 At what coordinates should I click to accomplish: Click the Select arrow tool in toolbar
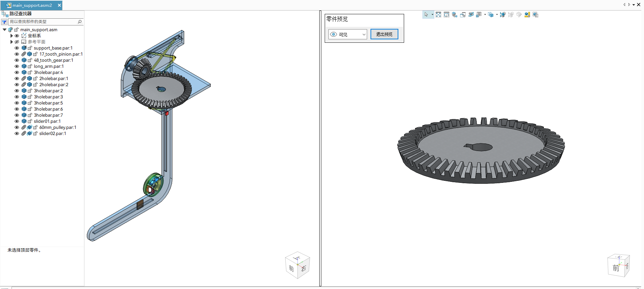[426, 15]
